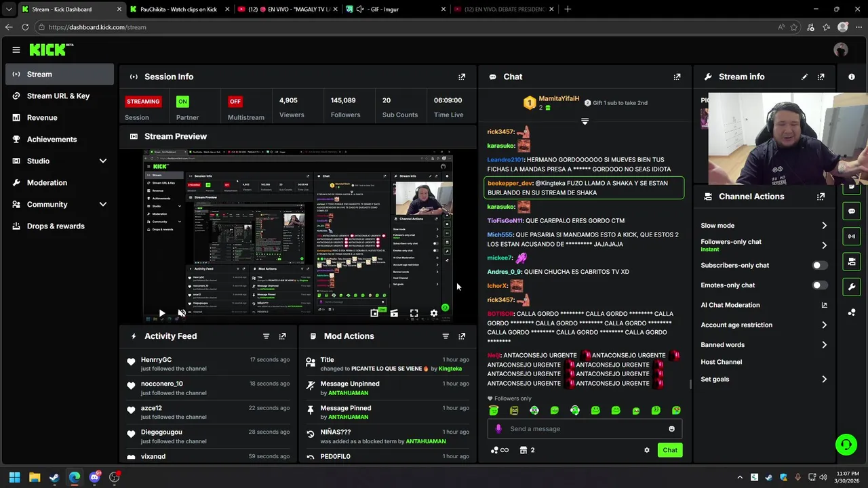Pop out the Mod Actions panel
868x488 pixels.
coord(462,336)
